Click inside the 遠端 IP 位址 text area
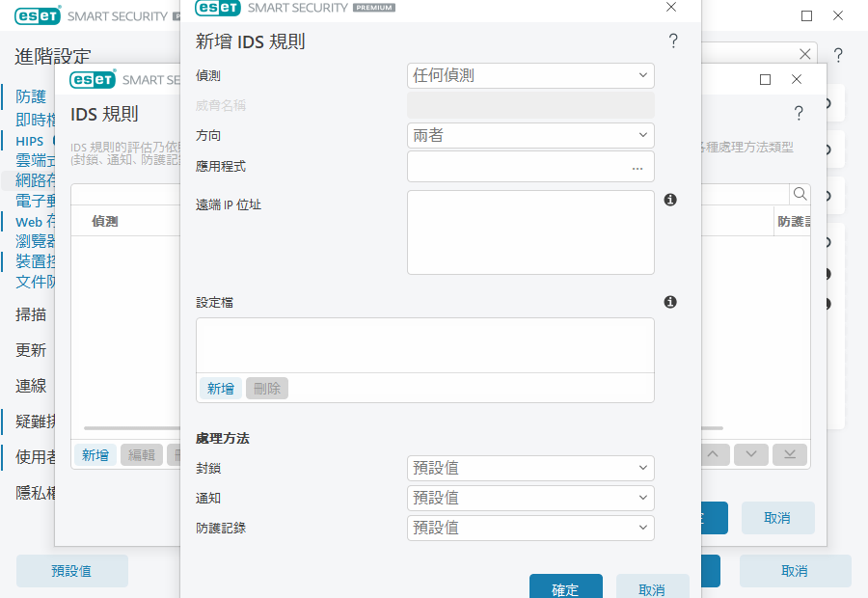 (530, 231)
